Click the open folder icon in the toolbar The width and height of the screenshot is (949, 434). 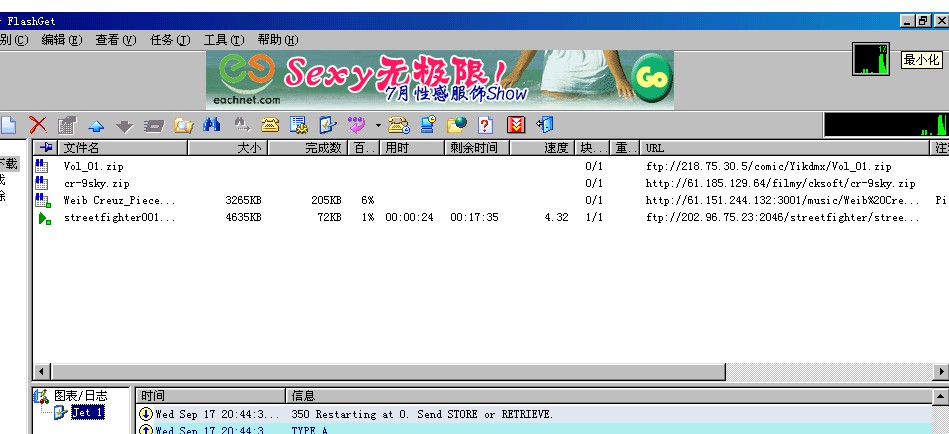click(x=183, y=125)
